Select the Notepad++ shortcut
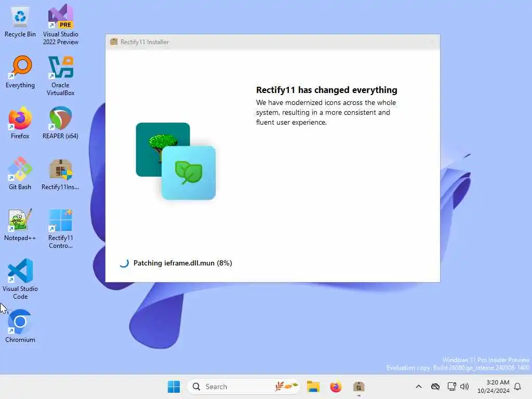 click(20, 224)
